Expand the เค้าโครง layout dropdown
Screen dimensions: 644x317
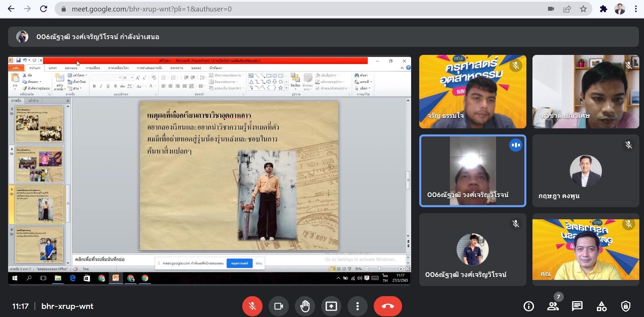77,75
